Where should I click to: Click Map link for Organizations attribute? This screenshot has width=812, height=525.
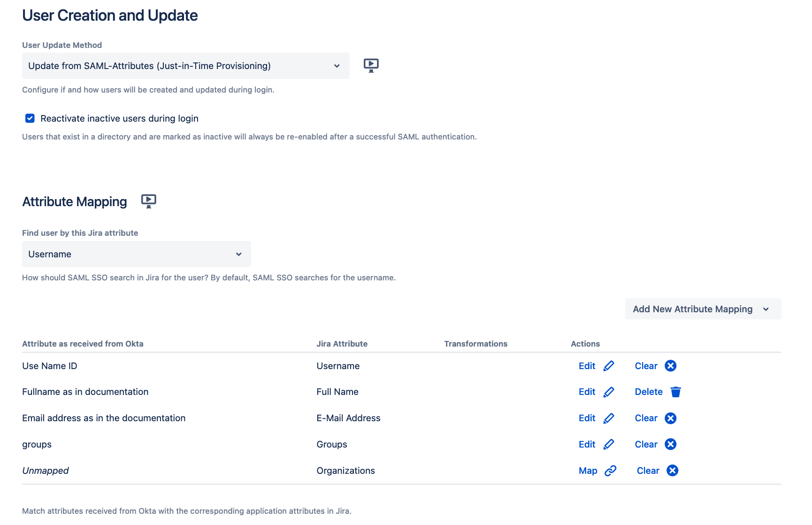coord(588,471)
